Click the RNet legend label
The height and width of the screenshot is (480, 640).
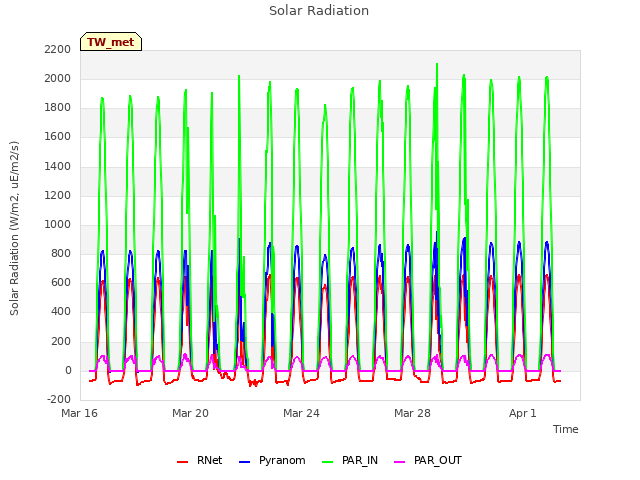209,460
